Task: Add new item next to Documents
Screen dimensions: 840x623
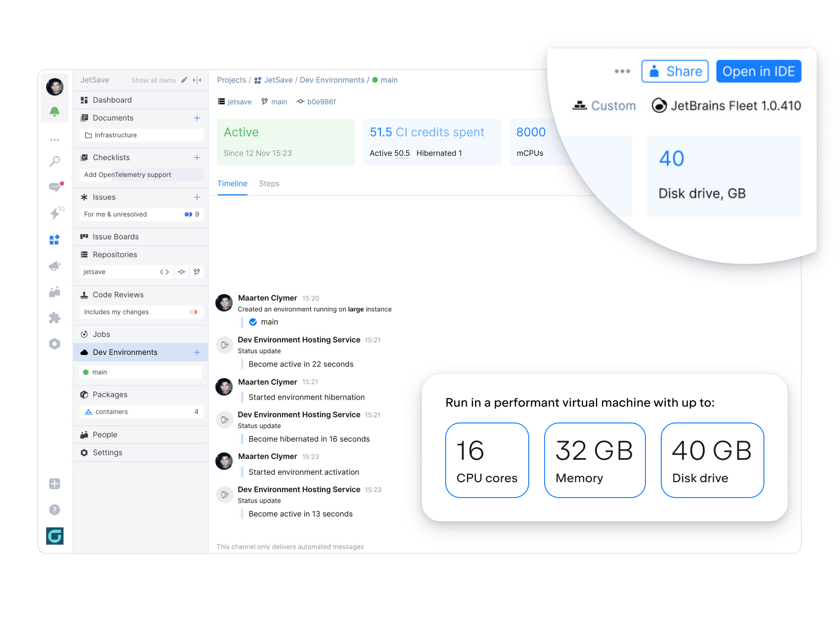Action: coord(197,118)
